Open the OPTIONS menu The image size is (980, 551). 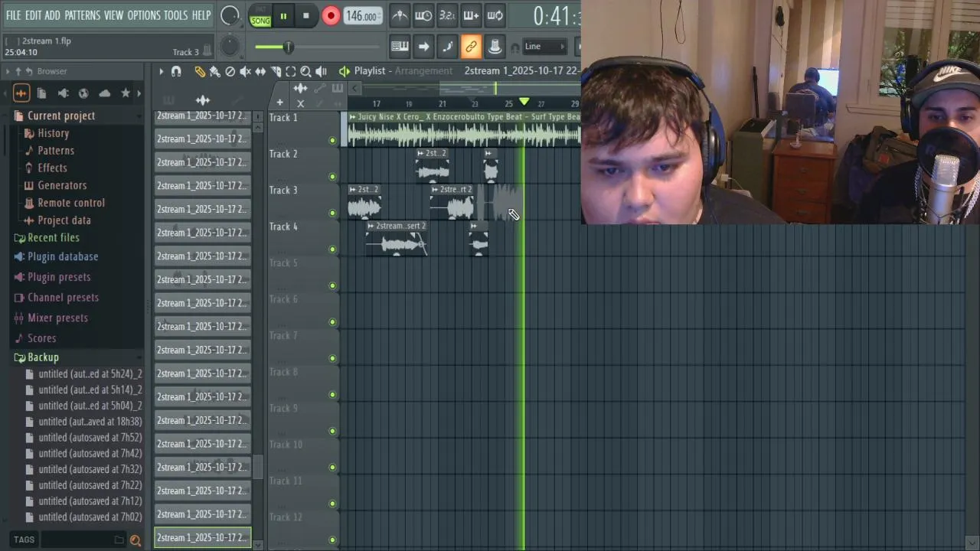(144, 15)
